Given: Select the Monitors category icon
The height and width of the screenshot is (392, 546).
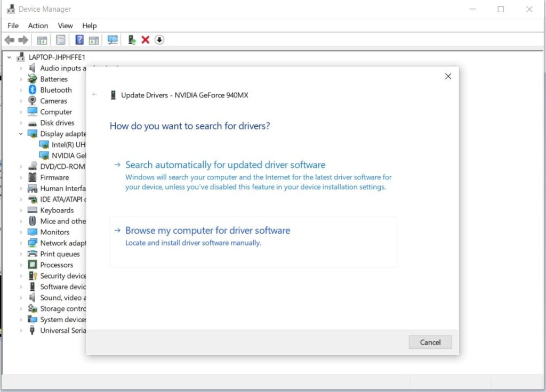Looking at the screenshot, I should pos(33,232).
